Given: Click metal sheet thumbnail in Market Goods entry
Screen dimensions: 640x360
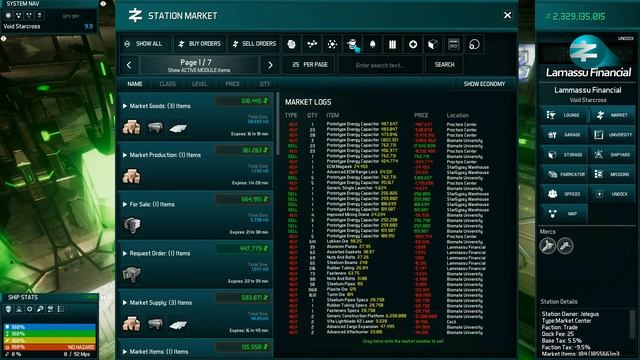Looking at the screenshot, I should pyautogui.click(x=178, y=128).
